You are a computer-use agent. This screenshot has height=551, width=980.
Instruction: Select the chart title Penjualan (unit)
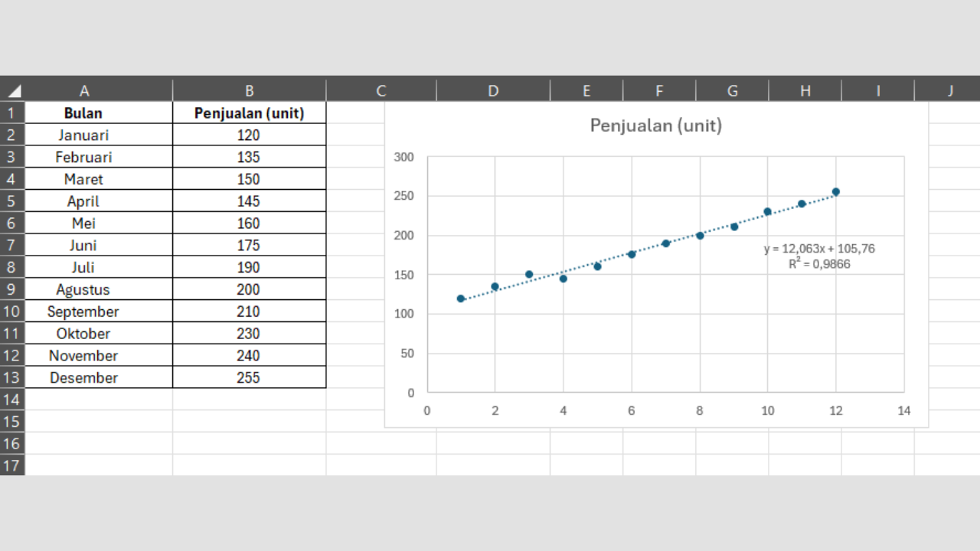coord(655,125)
